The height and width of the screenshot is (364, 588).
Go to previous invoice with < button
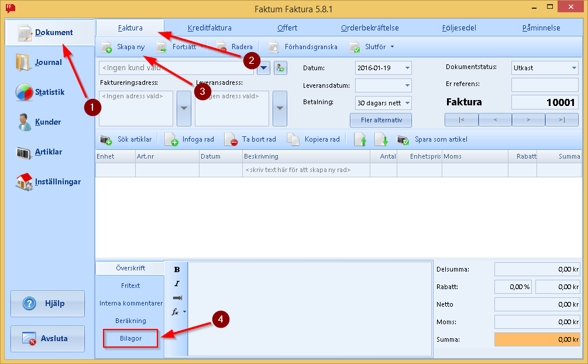(495, 120)
